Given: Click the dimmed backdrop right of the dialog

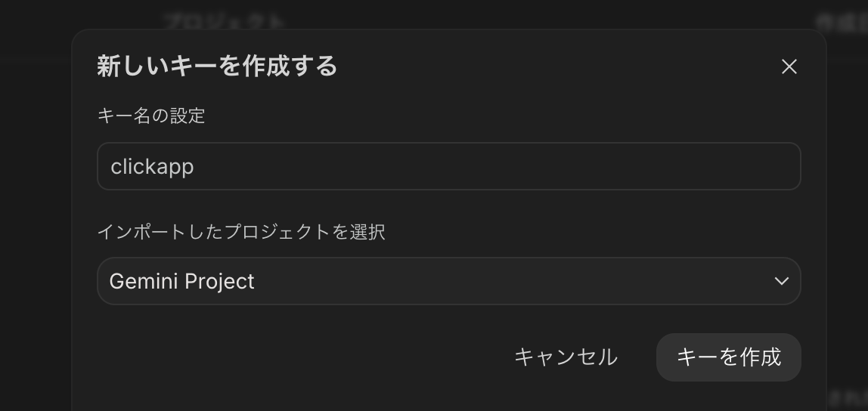Looking at the screenshot, I should click(x=848, y=227).
